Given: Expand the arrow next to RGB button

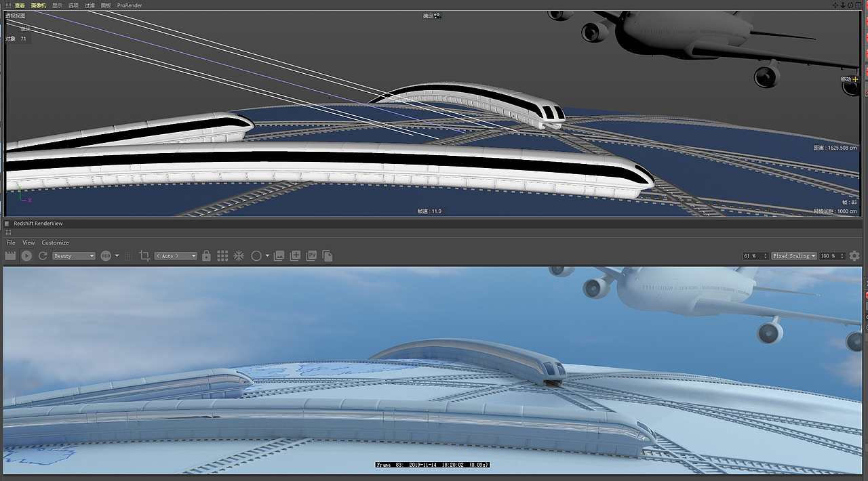Looking at the screenshot, I should click(x=117, y=256).
